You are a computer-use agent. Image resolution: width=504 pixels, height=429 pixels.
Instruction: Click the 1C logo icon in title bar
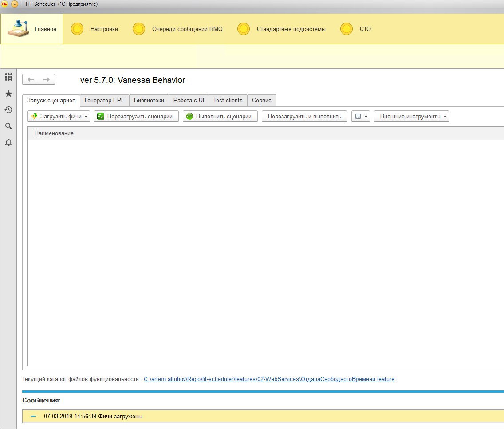click(4, 4)
